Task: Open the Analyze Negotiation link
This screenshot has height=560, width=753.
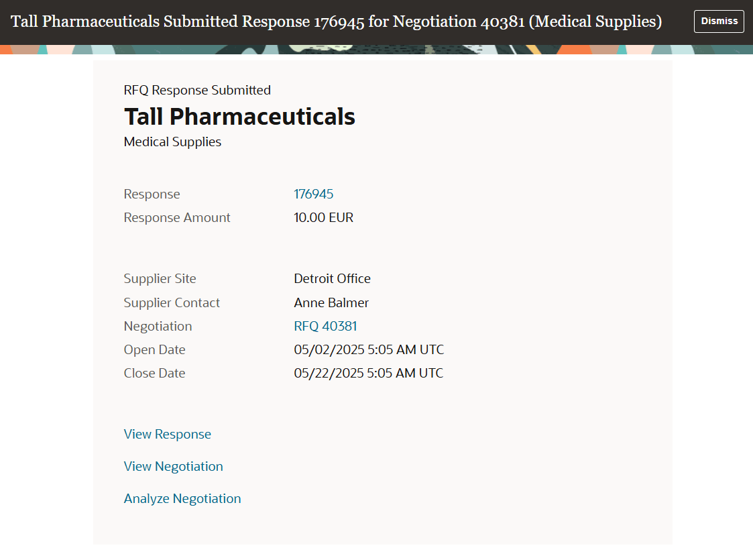Action: pyautogui.click(x=182, y=498)
